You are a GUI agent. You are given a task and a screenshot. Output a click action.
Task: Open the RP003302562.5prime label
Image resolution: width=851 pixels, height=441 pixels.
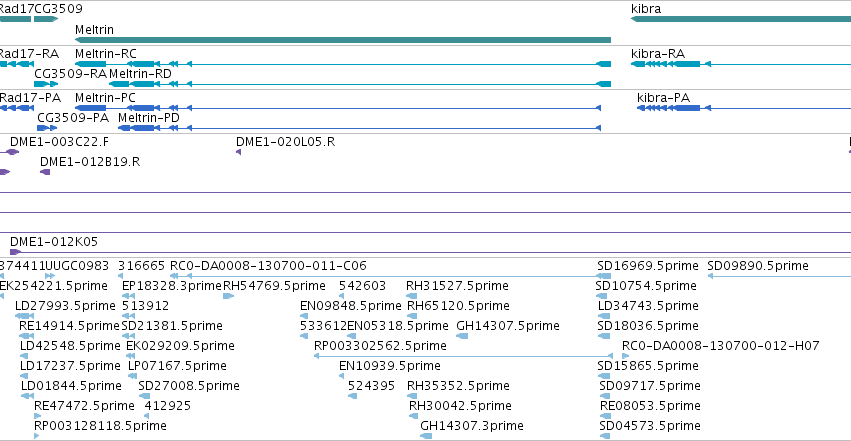pyautogui.click(x=380, y=346)
